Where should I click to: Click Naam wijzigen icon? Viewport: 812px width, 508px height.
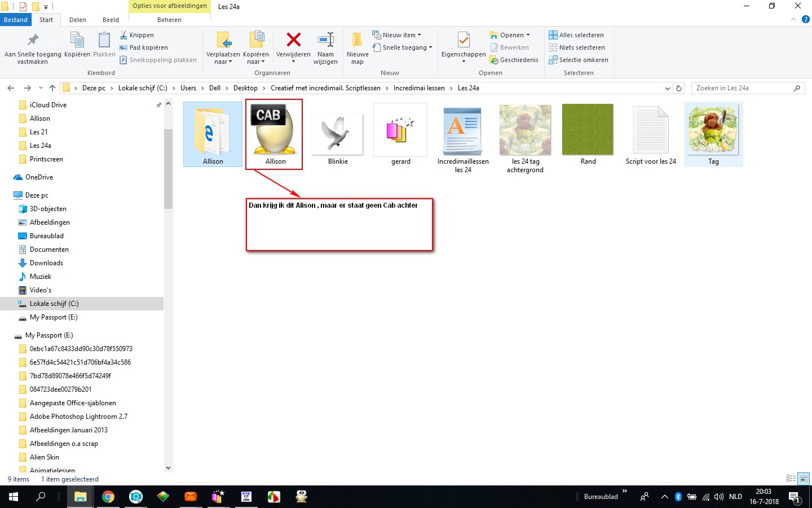325,40
